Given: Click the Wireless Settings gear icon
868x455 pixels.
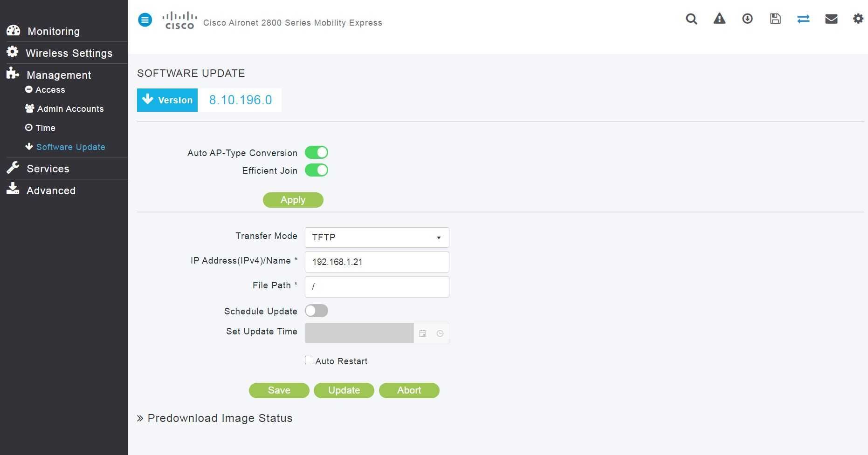Looking at the screenshot, I should click(x=13, y=52).
